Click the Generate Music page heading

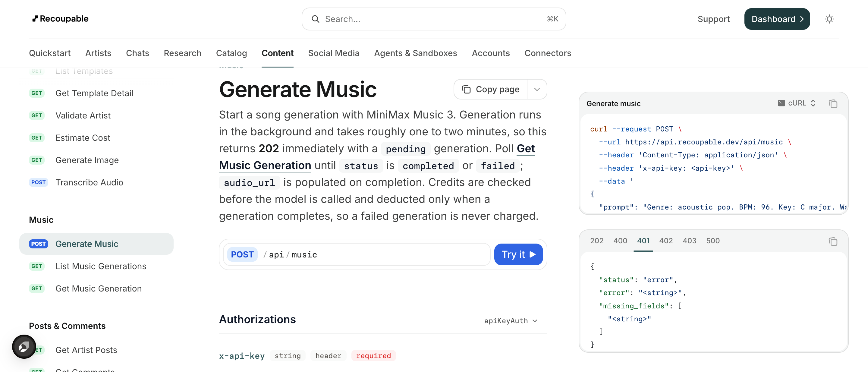pos(297,89)
